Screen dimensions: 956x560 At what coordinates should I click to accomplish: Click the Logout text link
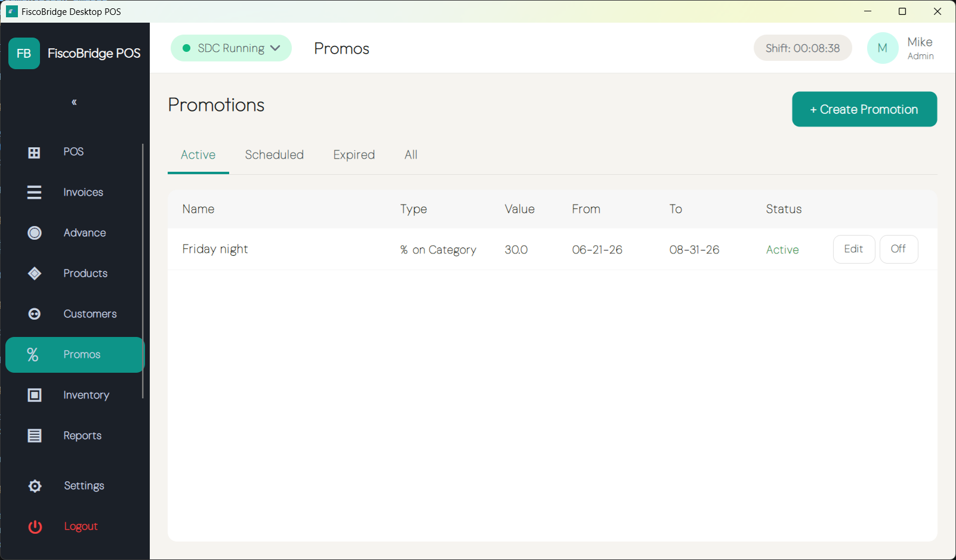(x=81, y=526)
